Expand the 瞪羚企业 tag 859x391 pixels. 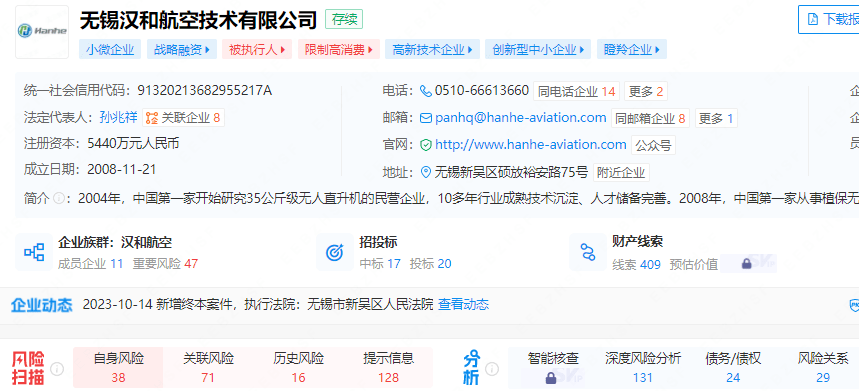coord(632,50)
